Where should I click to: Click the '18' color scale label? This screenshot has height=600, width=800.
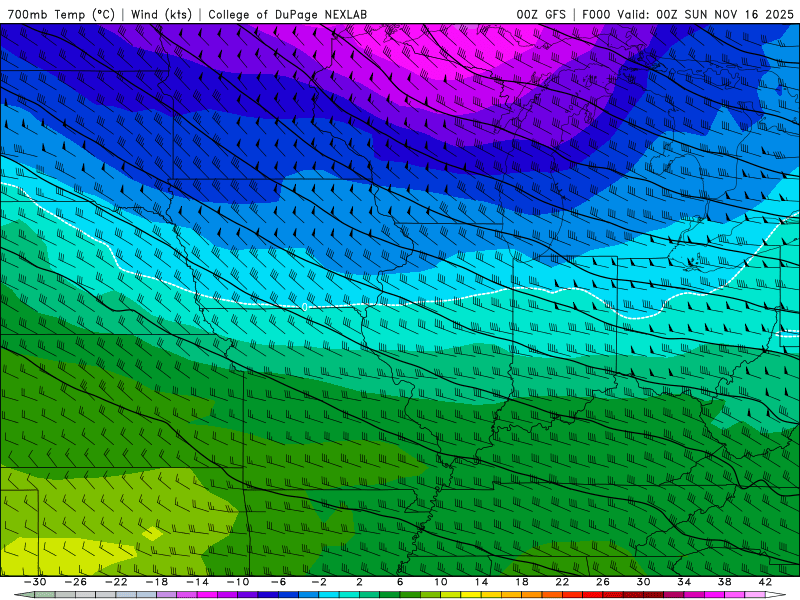(521, 582)
